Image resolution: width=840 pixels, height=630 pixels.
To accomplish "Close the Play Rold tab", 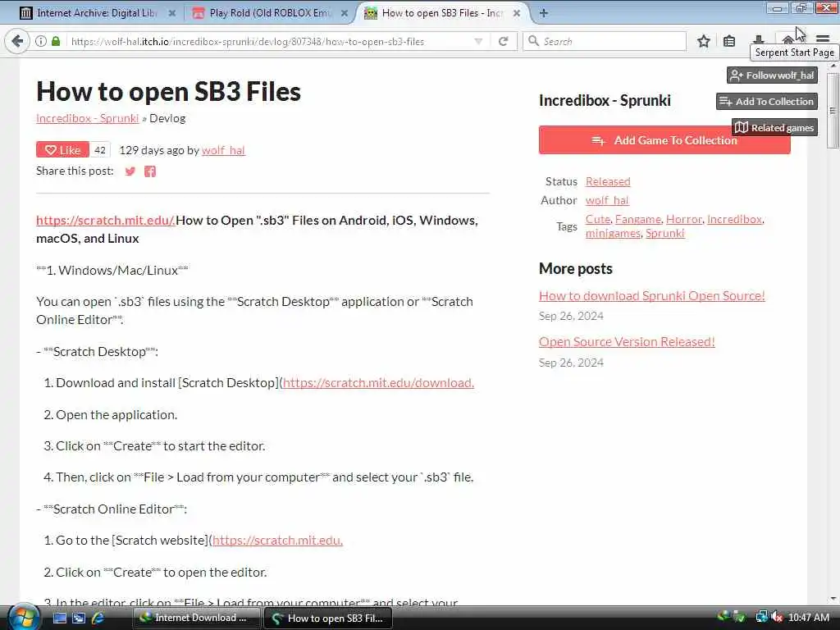I will click(345, 13).
